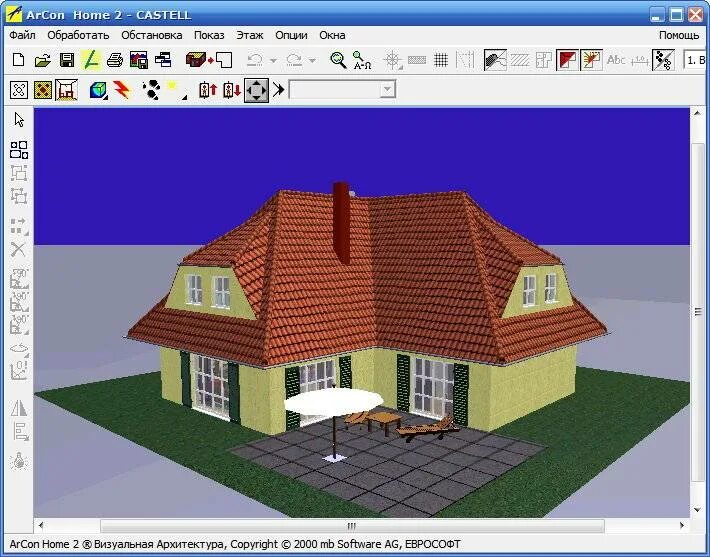Start raytracing with red lightning icon
The image size is (710, 557).
(122, 90)
